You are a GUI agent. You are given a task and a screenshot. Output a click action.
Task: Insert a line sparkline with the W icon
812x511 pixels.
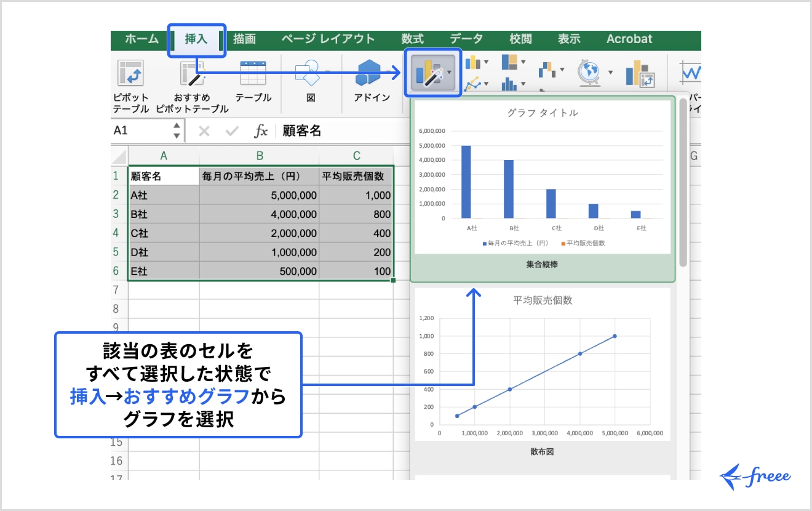click(x=692, y=73)
